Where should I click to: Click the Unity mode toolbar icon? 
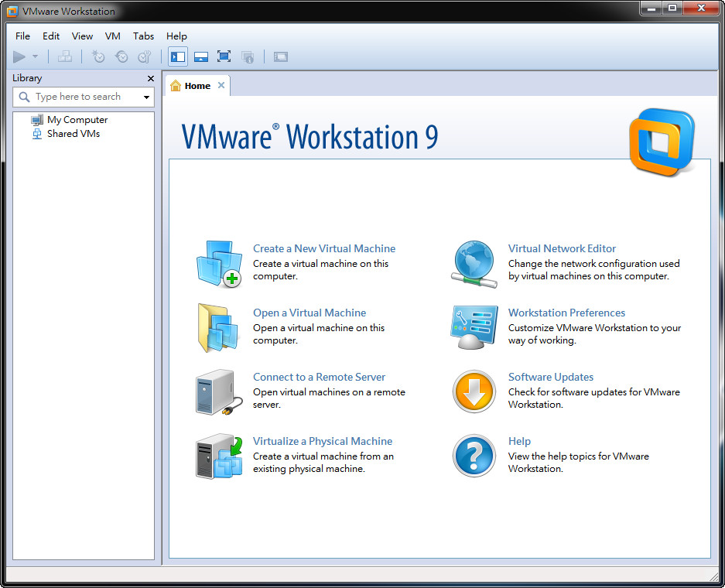point(248,56)
